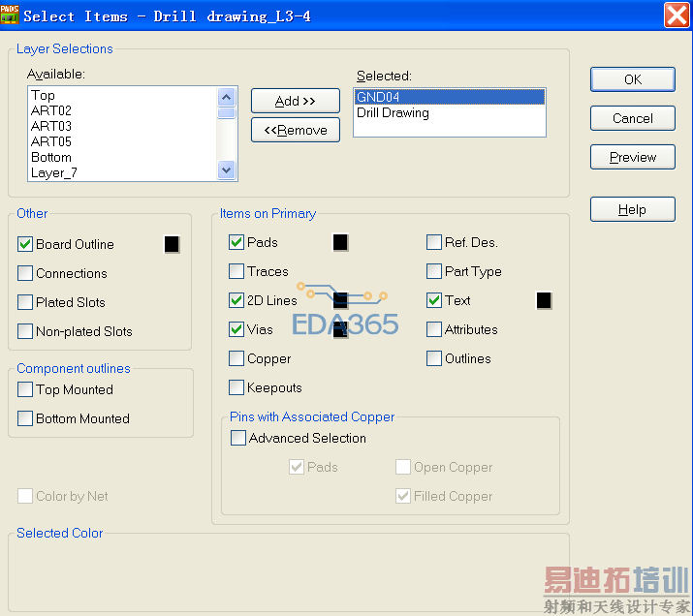Click the Available list scroll up arrow
The height and width of the screenshot is (616, 693).
[x=227, y=97]
